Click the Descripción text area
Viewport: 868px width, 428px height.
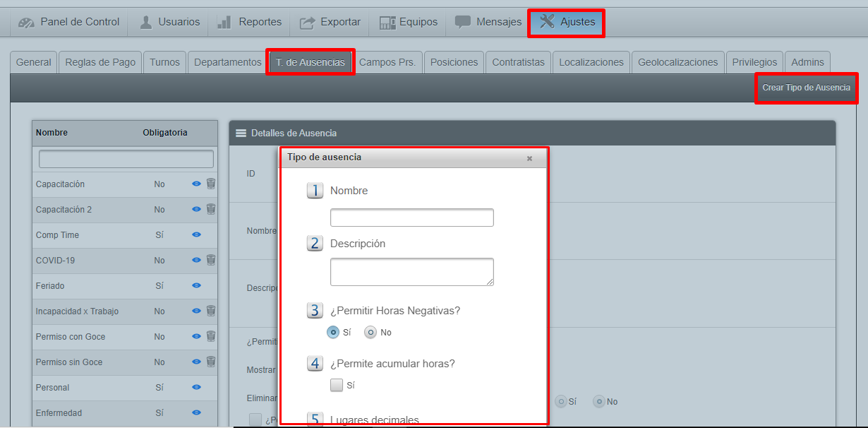coord(411,272)
